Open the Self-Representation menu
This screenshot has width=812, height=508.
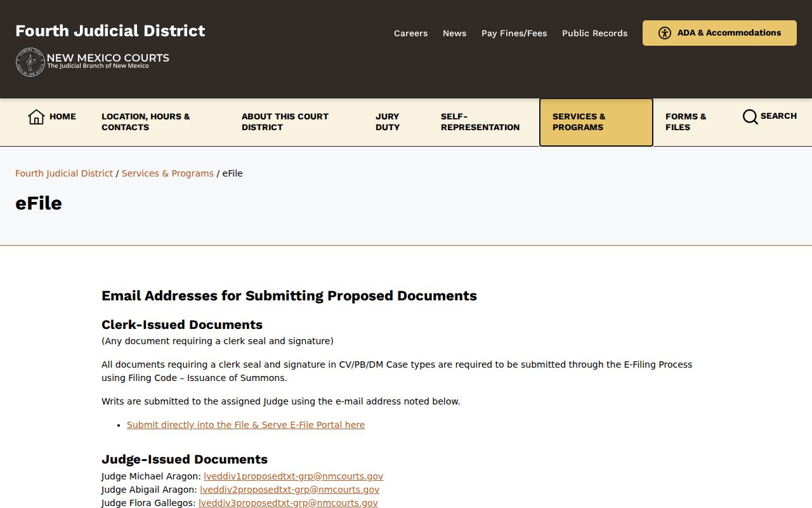coord(480,122)
